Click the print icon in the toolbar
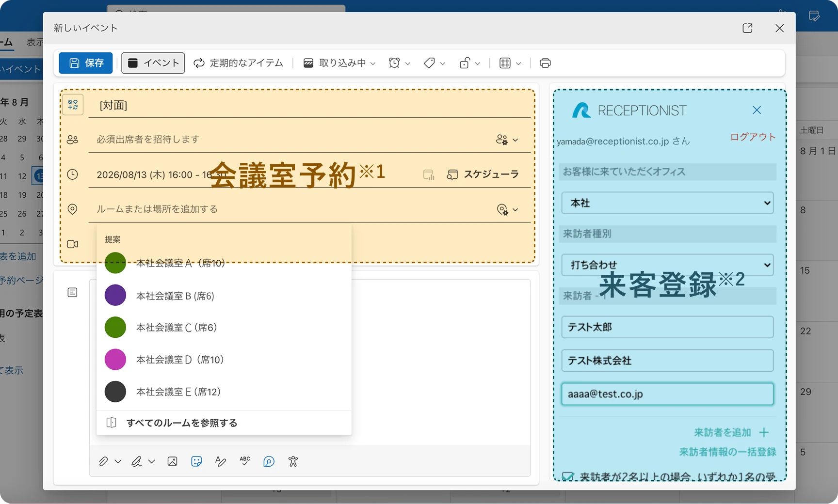Viewport: 838px width, 504px height. (x=545, y=63)
